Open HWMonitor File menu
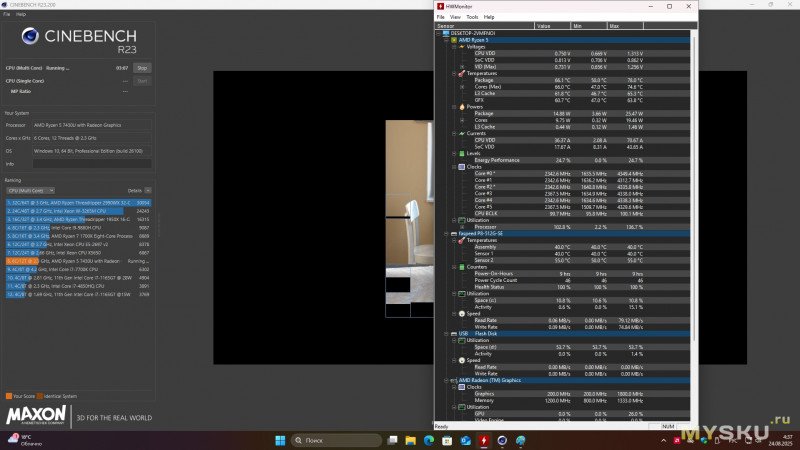This screenshot has width=800, height=450. (440, 17)
